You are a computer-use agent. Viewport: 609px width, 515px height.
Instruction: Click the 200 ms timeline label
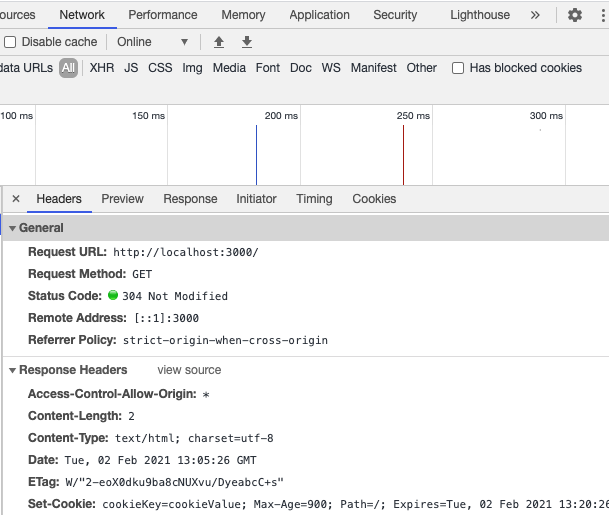point(281,116)
